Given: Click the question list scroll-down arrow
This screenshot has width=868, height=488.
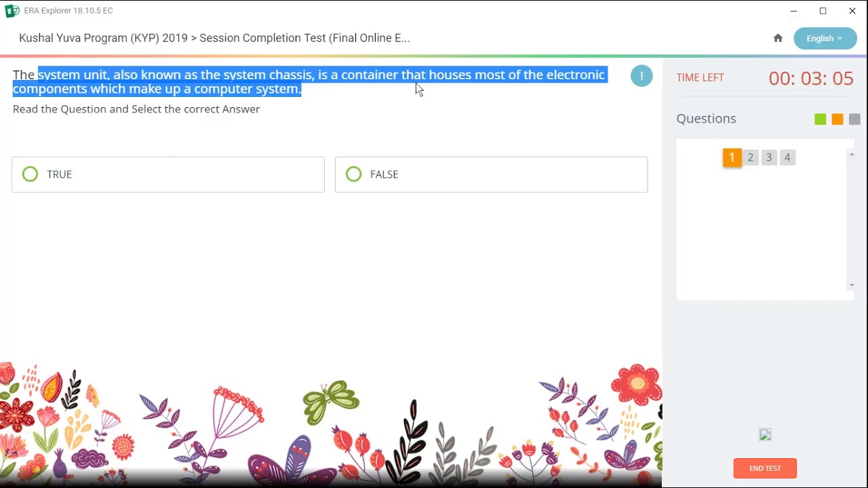Looking at the screenshot, I should [852, 285].
